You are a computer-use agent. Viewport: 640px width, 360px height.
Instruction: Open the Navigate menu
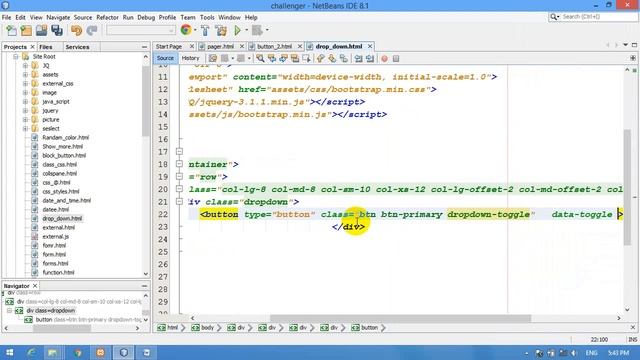(58, 18)
